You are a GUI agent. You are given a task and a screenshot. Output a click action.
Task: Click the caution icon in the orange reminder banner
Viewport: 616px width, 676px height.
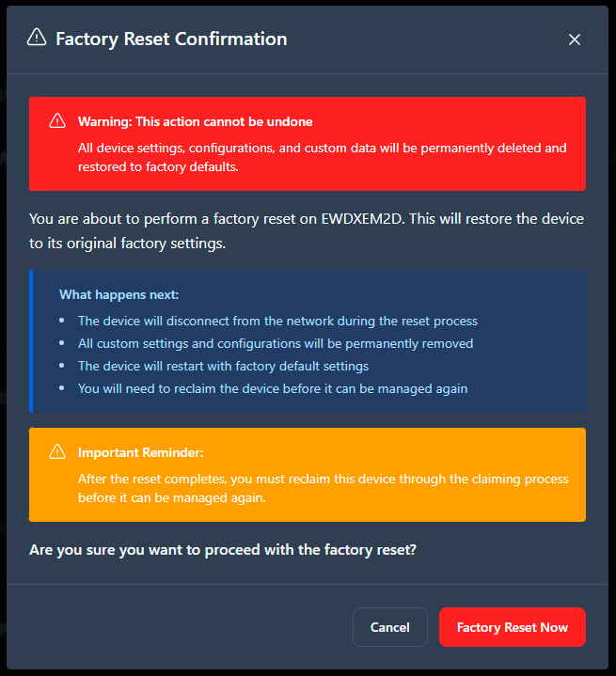pos(57,452)
